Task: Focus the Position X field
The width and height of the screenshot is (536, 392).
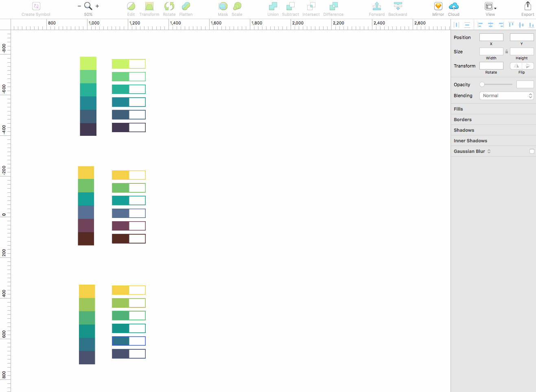Action: 491,37
